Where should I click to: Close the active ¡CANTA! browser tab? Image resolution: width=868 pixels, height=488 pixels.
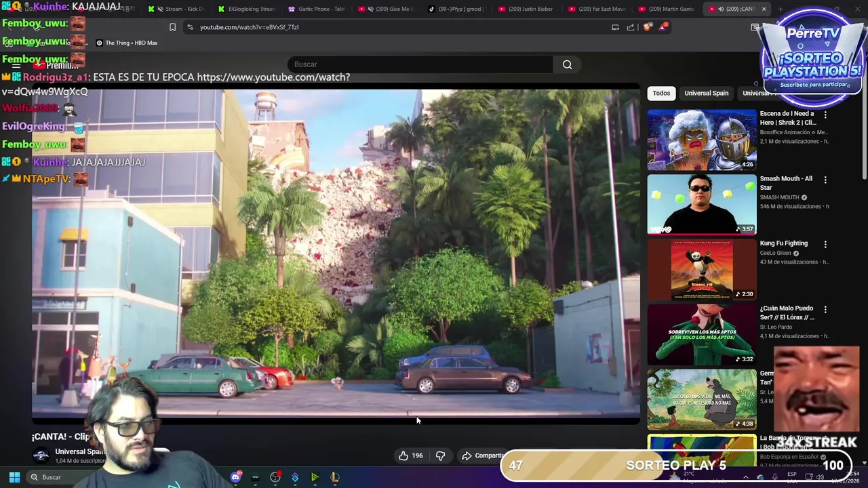(764, 9)
